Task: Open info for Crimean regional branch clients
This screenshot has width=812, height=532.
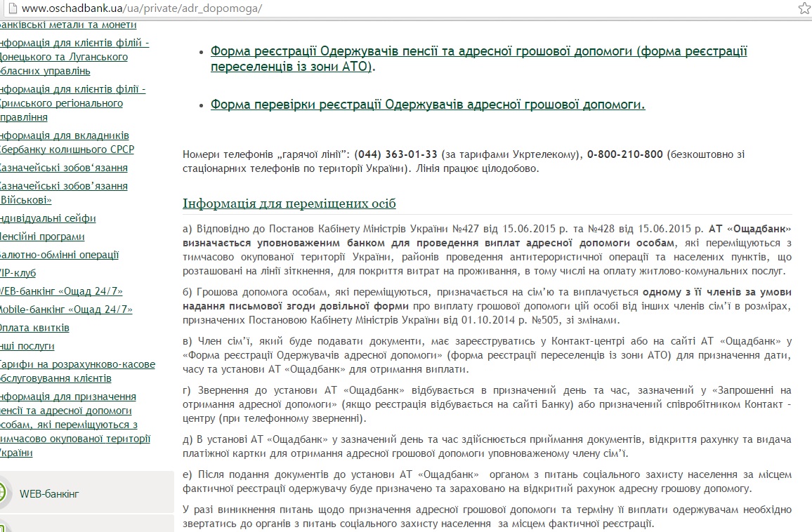Action: (x=72, y=103)
